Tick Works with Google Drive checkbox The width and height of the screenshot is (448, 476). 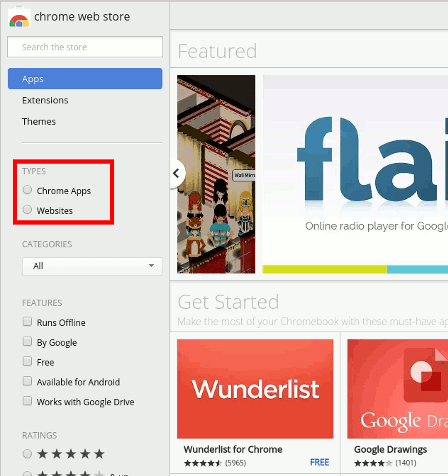pos(27,401)
